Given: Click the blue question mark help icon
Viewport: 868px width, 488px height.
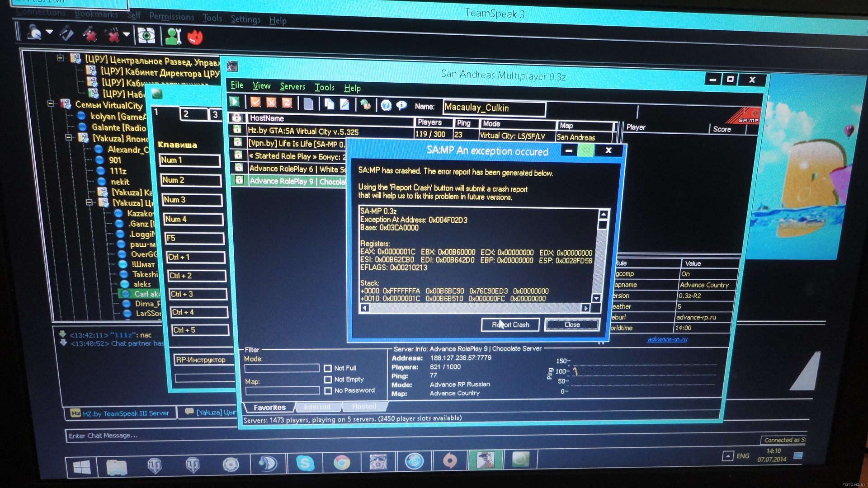Looking at the screenshot, I should tap(386, 106).
